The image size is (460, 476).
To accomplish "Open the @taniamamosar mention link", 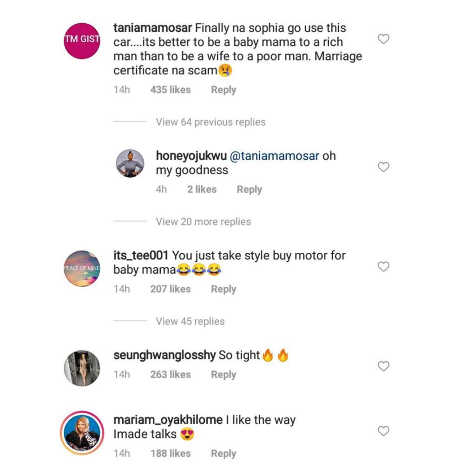I will 275,156.
